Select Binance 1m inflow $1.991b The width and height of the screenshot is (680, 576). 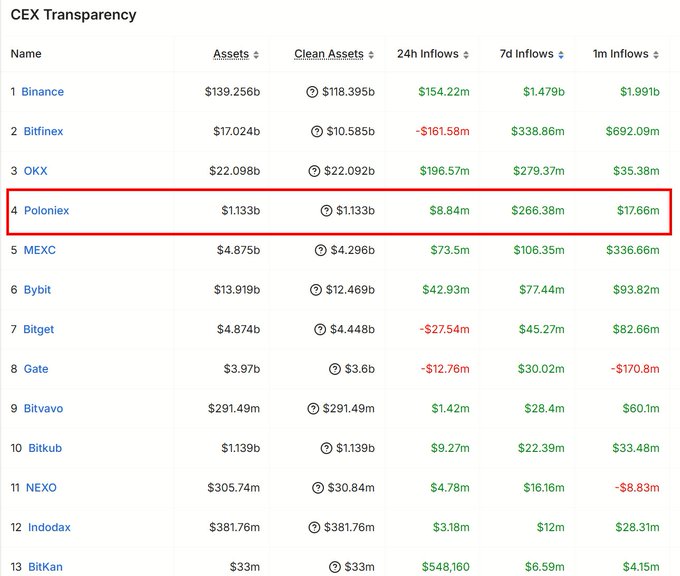[640, 92]
